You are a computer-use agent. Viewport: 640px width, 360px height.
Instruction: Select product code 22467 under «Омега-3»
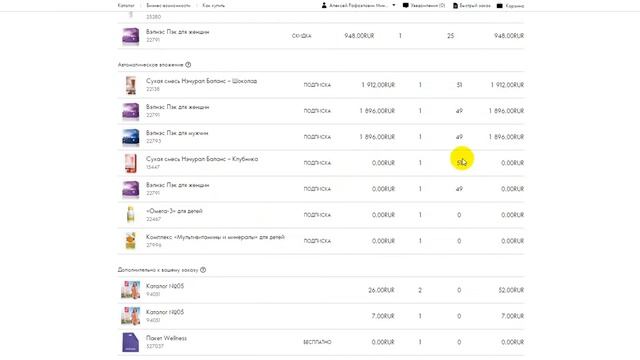153,219
